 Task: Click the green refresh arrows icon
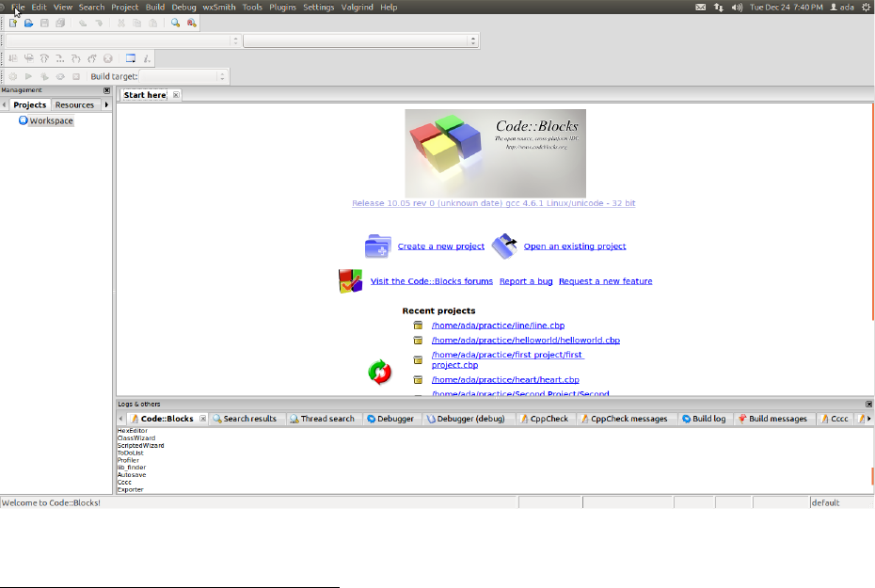(379, 373)
